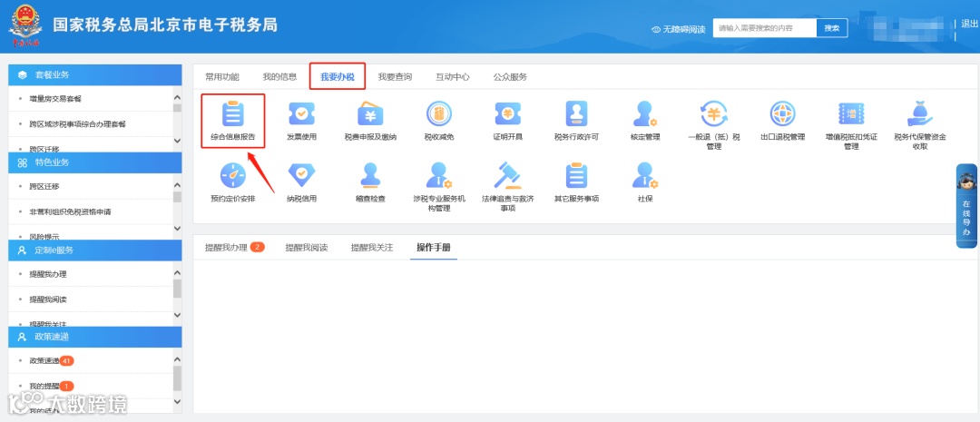This screenshot has width=980, height=422.
Task: Click the 搜索 button
Action: click(x=832, y=28)
